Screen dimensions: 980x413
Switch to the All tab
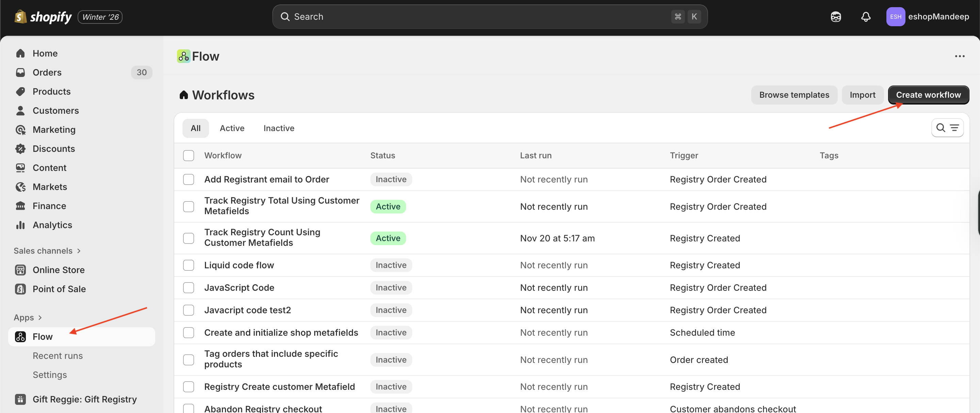(x=195, y=128)
